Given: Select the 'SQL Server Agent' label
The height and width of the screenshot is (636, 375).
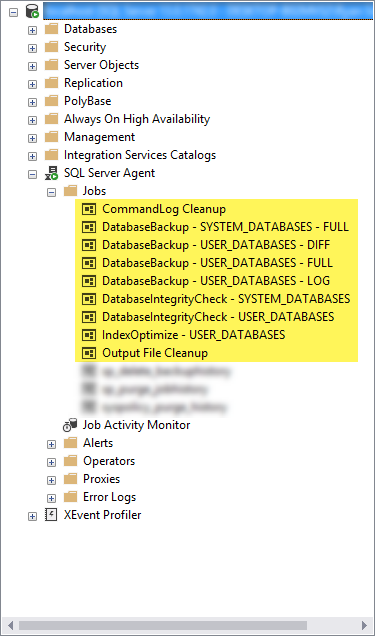Looking at the screenshot, I should tap(109, 173).
